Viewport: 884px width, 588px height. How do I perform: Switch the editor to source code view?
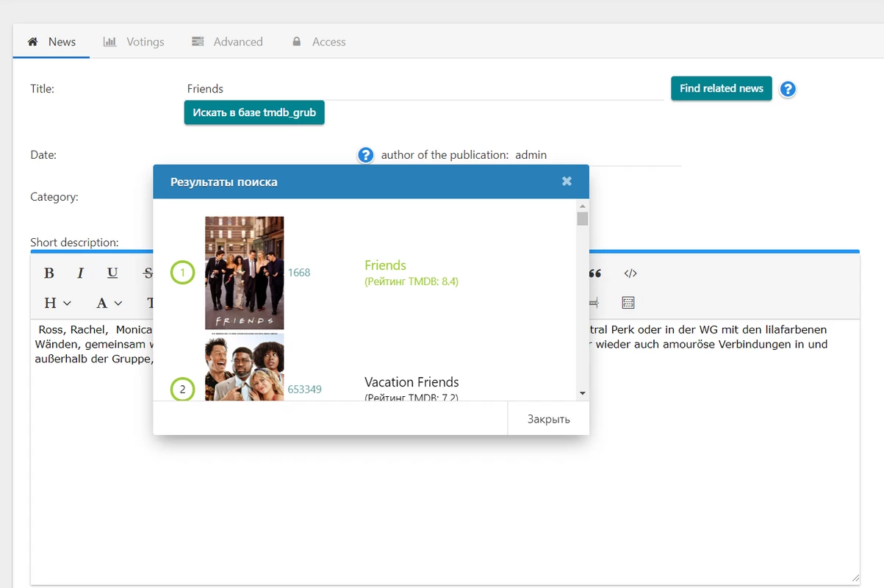coord(630,273)
